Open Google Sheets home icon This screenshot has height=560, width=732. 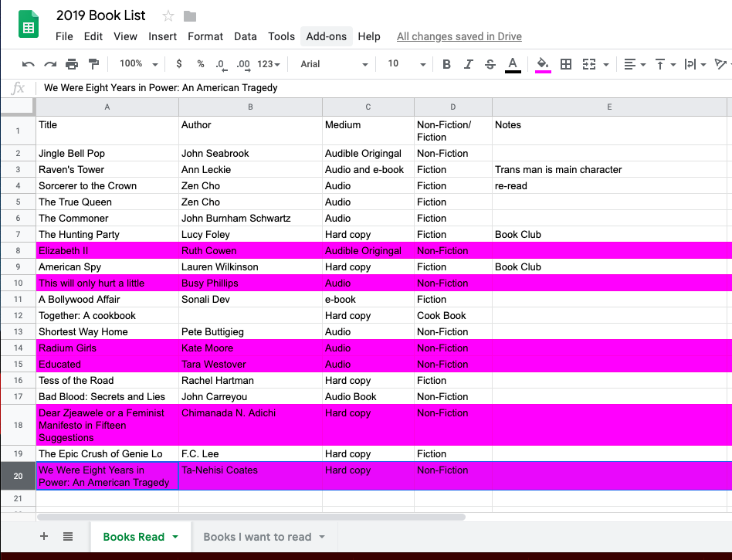coord(28,24)
